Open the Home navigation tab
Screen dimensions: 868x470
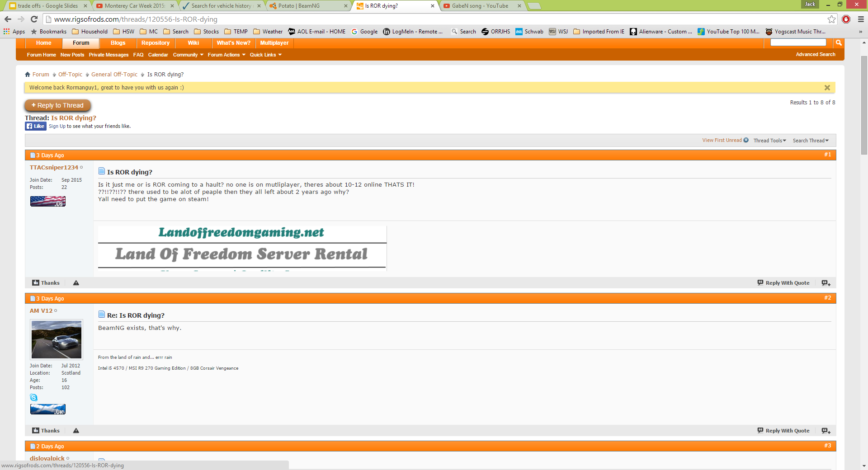(44, 43)
